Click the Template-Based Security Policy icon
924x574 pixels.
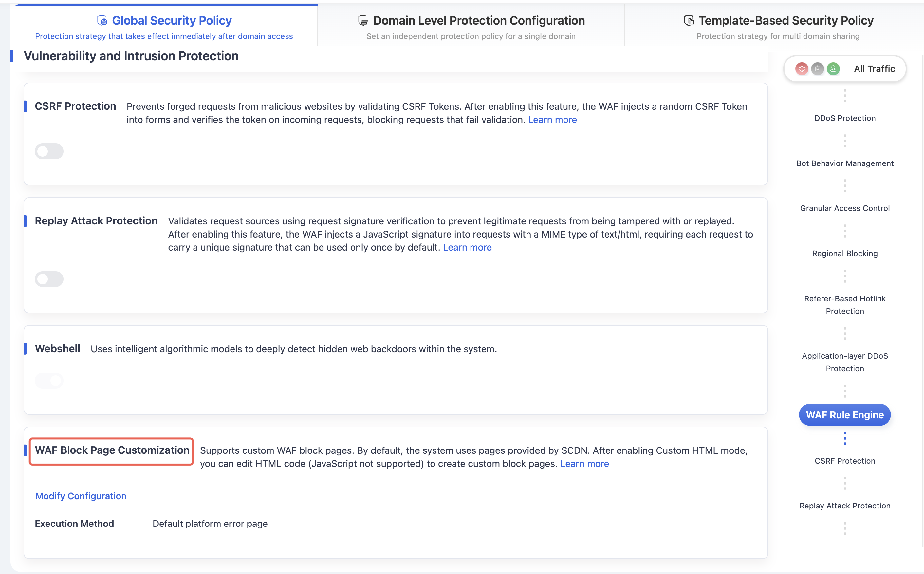(689, 21)
